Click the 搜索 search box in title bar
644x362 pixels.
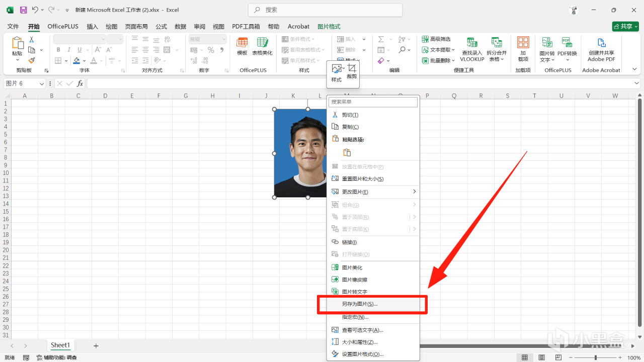pos(325,10)
